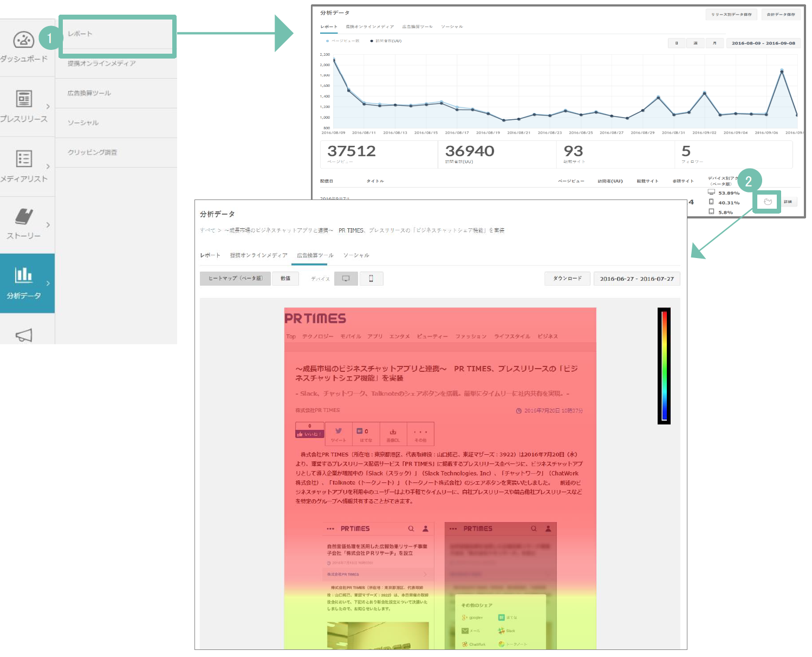Select the smartphone device icon in heatmap toolbar
This screenshot has width=812, height=657.
(x=371, y=279)
